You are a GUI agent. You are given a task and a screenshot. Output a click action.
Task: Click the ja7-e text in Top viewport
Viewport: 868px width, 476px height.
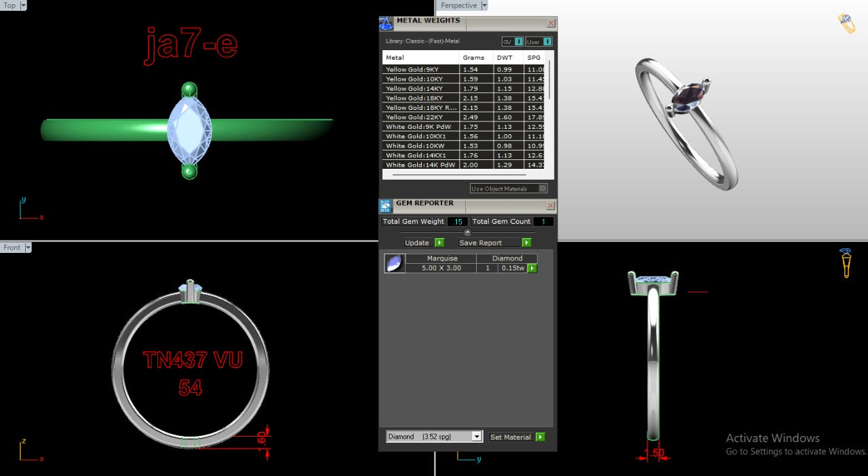click(191, 46)
